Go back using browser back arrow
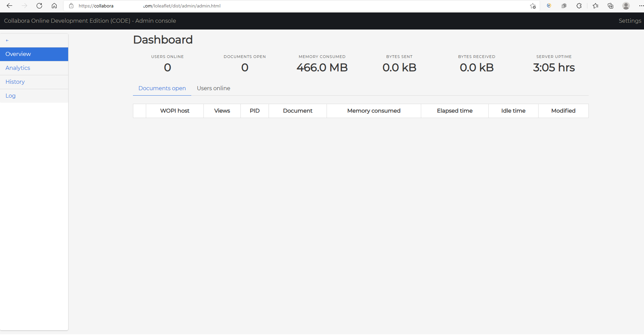 tap(9, 6)
